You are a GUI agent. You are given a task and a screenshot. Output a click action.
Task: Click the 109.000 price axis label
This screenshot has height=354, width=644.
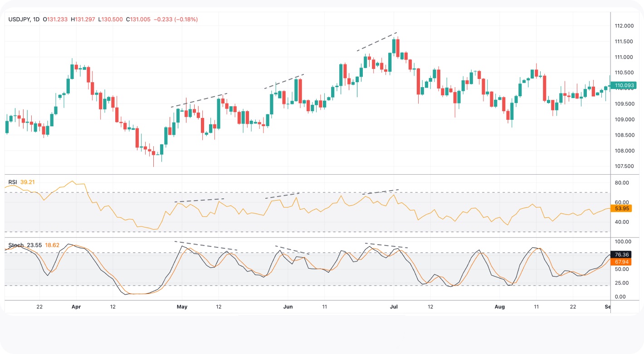624,120
